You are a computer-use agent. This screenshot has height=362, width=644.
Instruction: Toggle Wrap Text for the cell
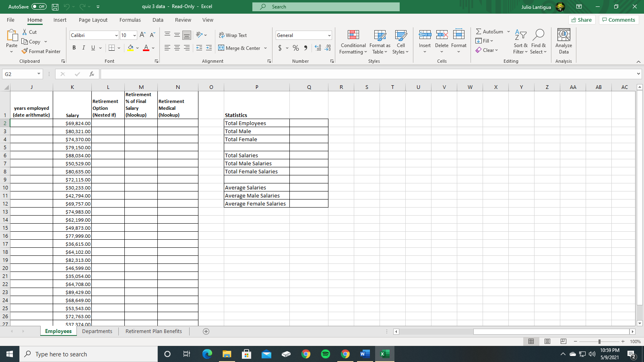[x=233, y=35]
